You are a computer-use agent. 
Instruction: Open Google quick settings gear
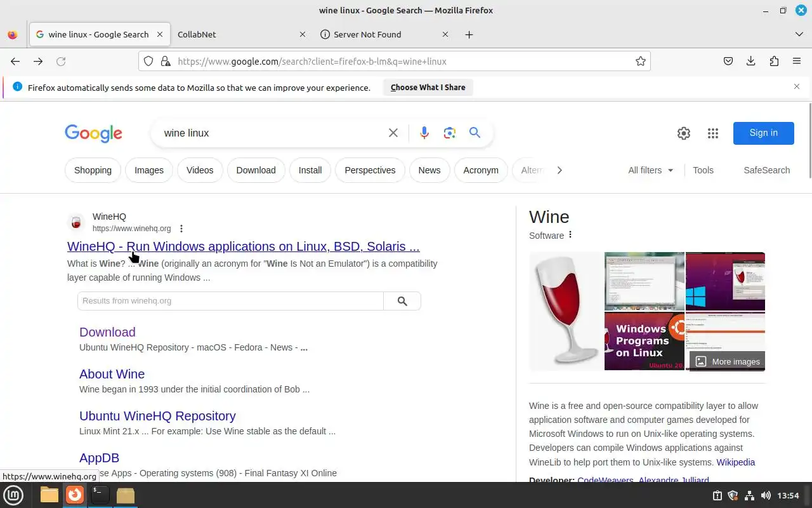point(683,133)
